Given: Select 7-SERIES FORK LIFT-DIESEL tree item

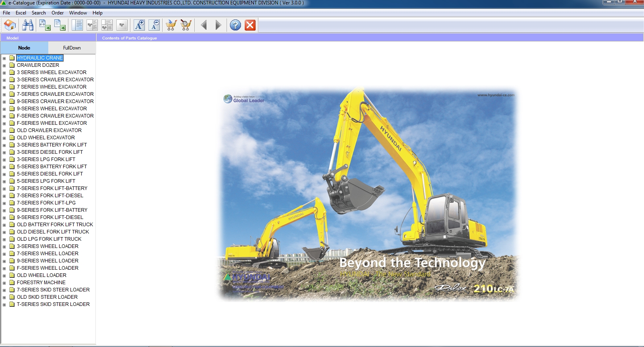Looking at the screenshot, I should coord(50,195).
